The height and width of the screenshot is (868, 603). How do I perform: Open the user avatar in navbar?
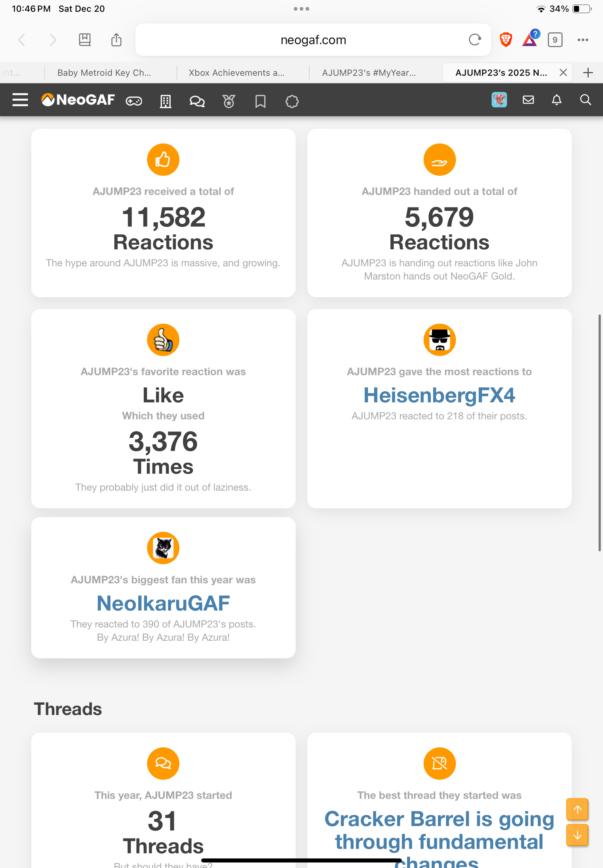pos(499,100)
